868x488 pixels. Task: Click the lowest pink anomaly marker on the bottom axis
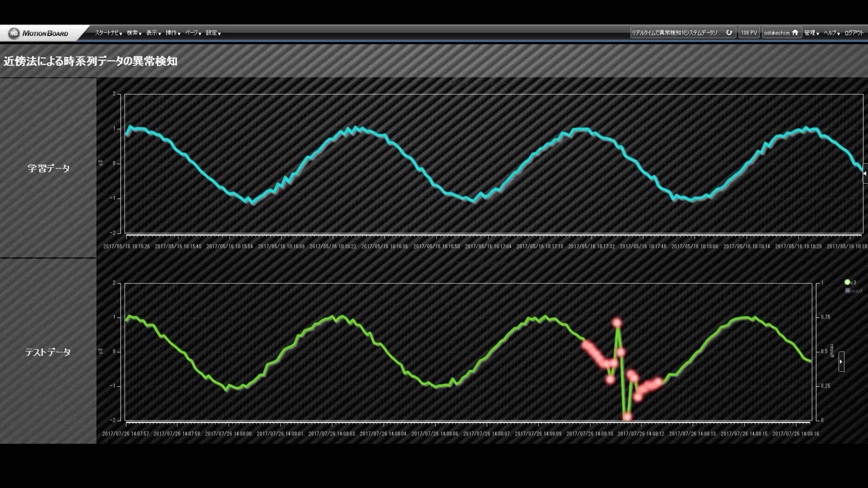(x=627, y=417)
